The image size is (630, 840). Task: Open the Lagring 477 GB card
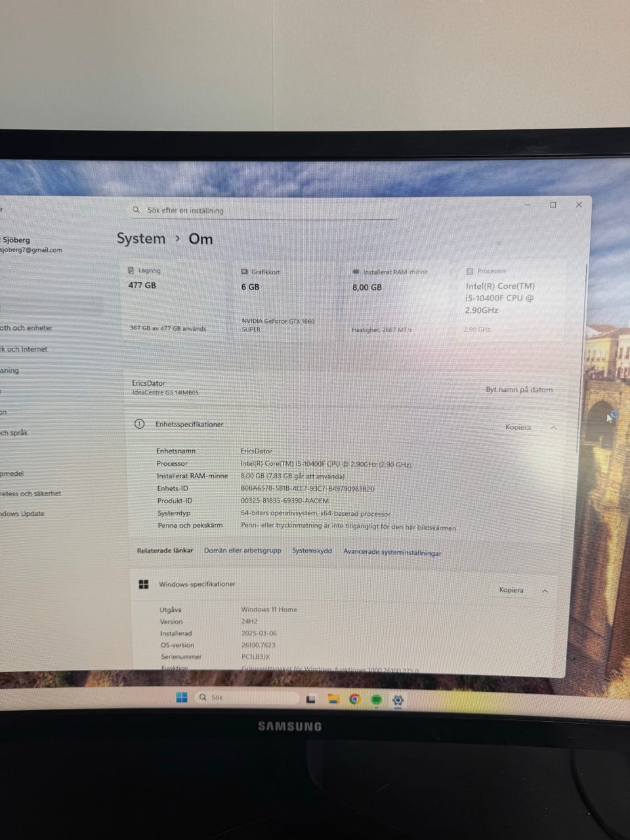tap(175, 299)
